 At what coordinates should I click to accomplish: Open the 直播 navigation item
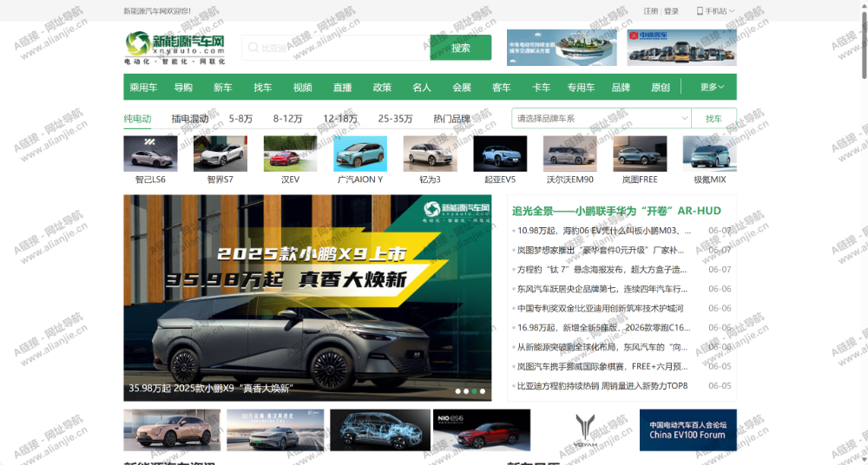343,87
